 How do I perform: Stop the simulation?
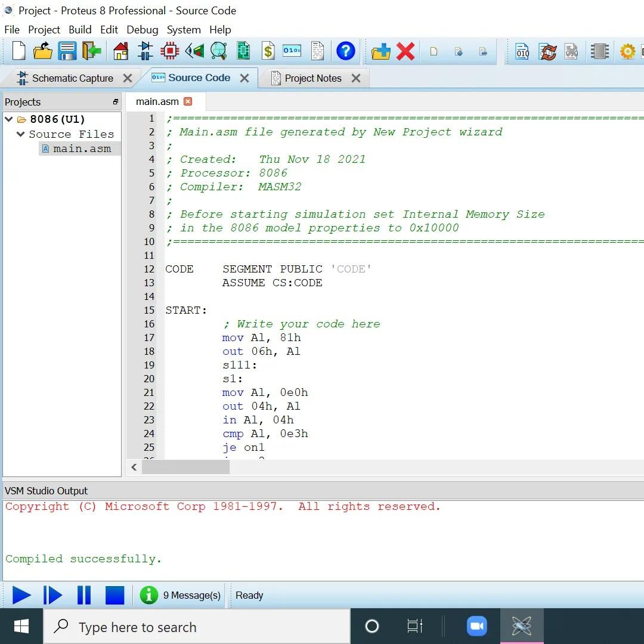(x=114, y=595)
